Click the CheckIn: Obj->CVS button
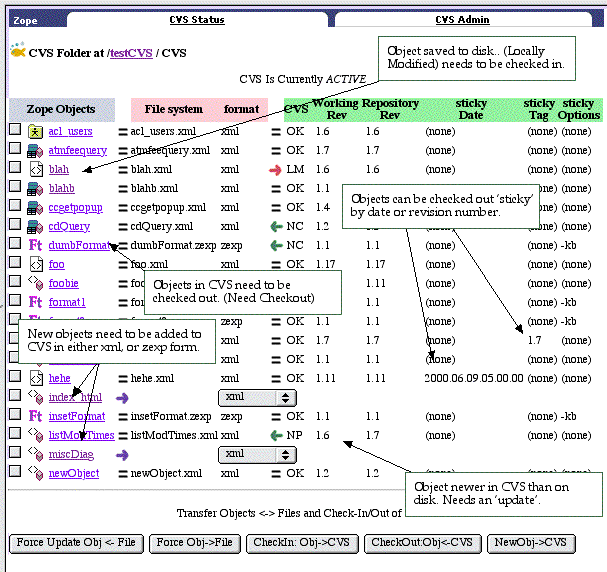The height and width of the screenshot is (572, 607). click(x=302, y=543)
